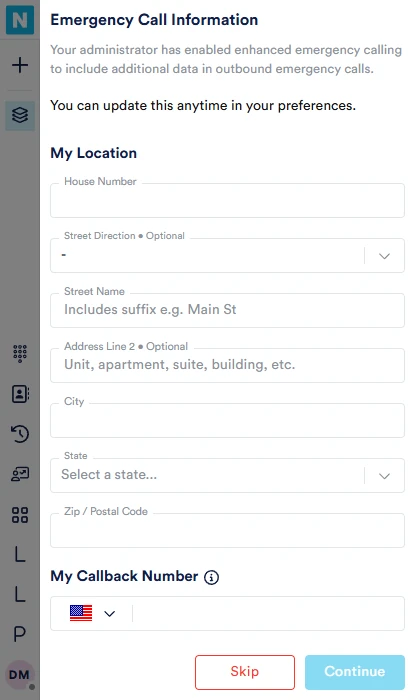Focus the Street Name input field
The height and width of the screenshot is (700, 415).
(x=227, y=310)
